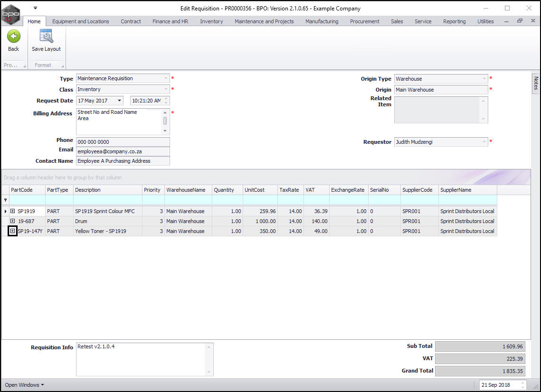Click the green Back arrow icon
The width and height of the screenshot is (541, 392).
pyautogui.click(x=13, y=36)
